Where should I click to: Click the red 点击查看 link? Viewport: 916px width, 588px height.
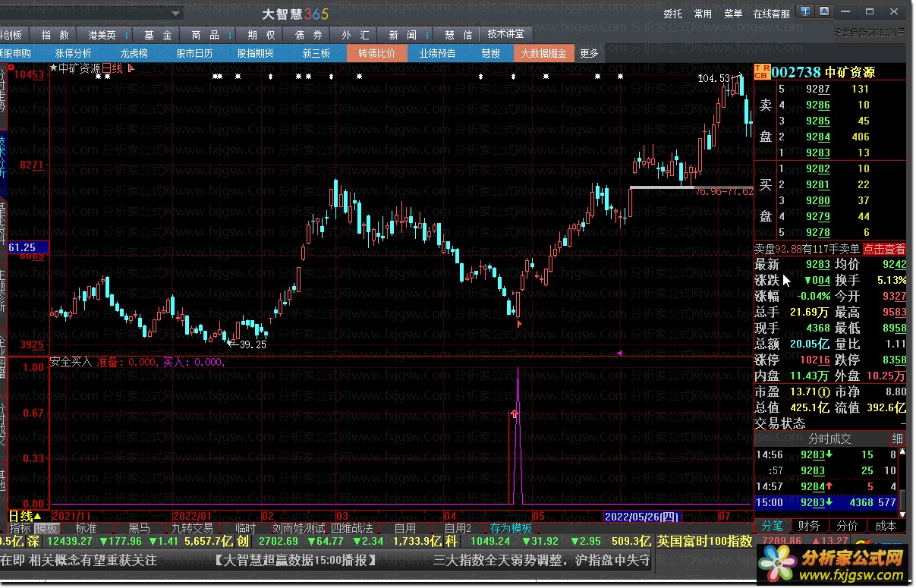coord(884,249)
